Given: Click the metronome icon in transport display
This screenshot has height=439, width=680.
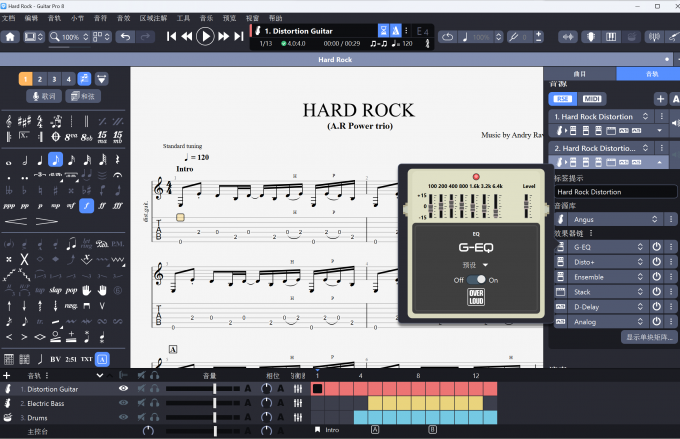Looking at the screenshot, I should pos(397,31).
